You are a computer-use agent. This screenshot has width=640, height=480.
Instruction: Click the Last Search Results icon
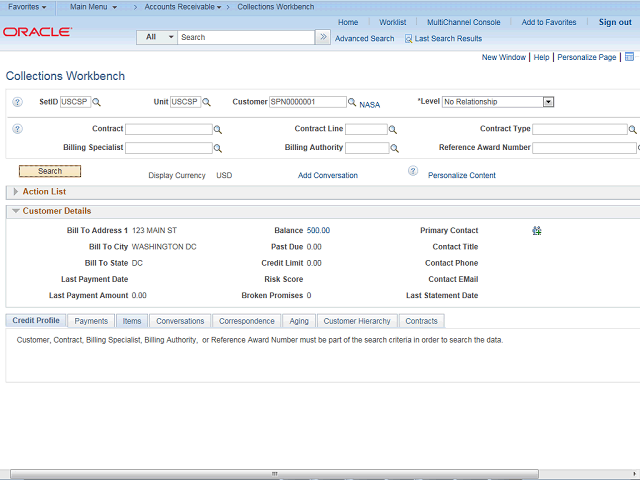tap(408, 39)
